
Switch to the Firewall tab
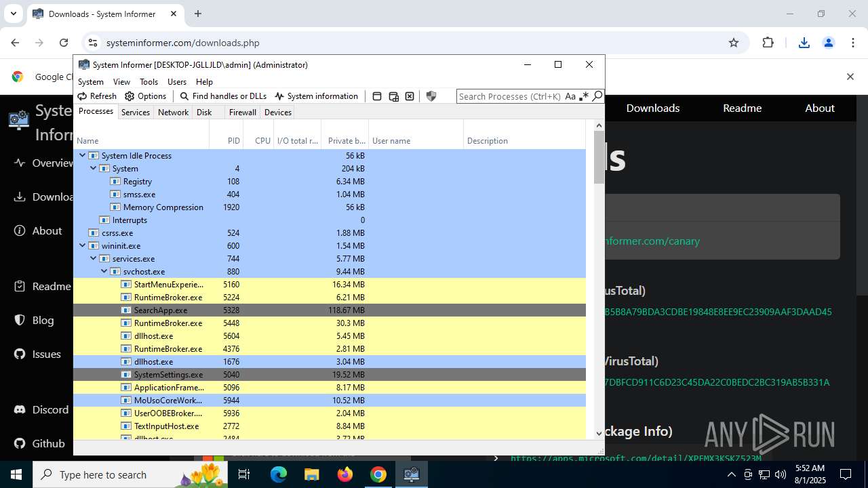click(x=242, y=113)
